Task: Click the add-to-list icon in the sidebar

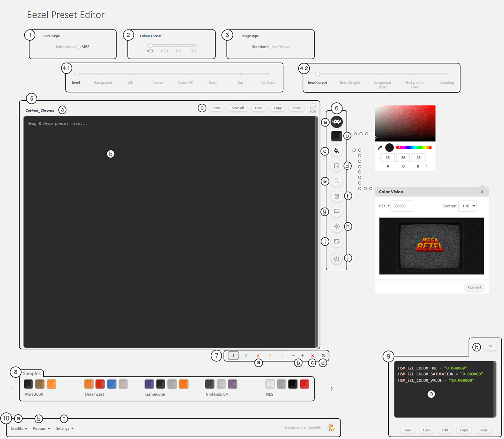Action: pos(336,181)
